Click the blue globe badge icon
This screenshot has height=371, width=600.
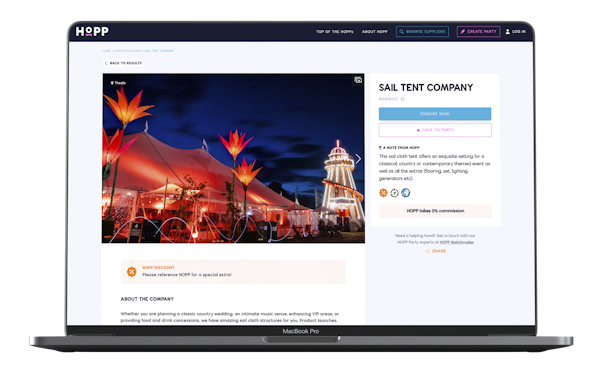point(406,193)
